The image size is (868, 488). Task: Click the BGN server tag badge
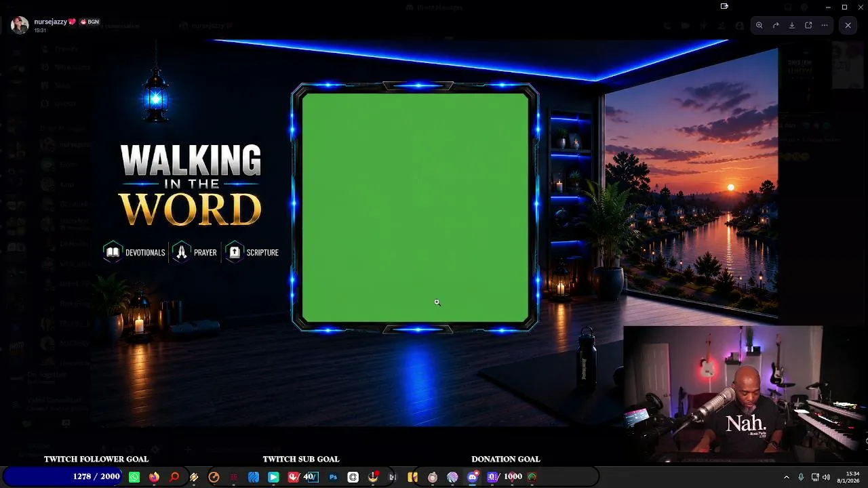(x=90, y=22)
